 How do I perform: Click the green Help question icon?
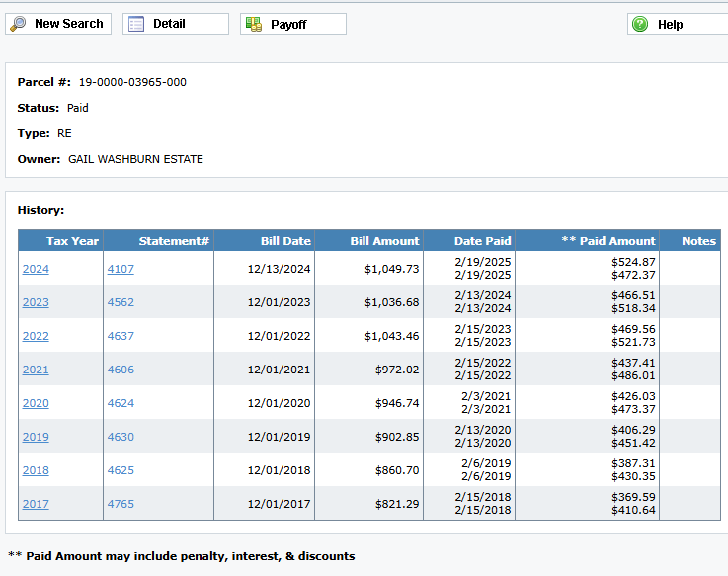[640, 24]
